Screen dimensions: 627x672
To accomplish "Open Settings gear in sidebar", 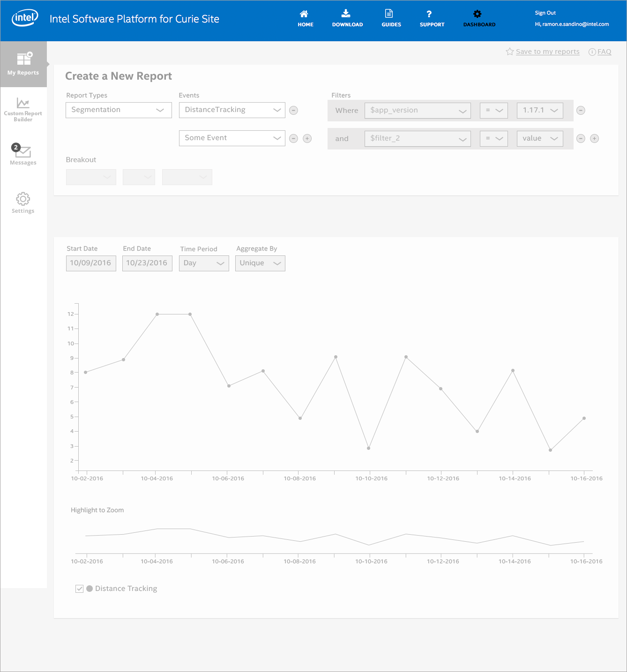I will 23,203.
